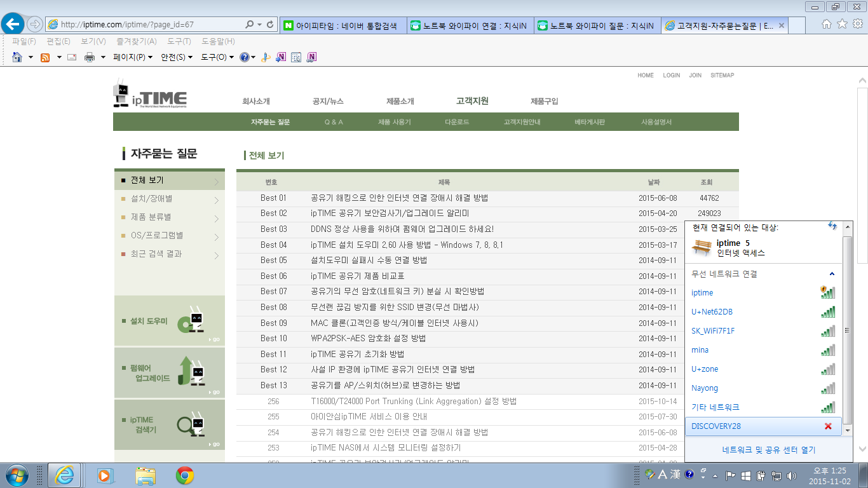
Task: Click the volume speaker icon in the system tray
Action: 792,475
